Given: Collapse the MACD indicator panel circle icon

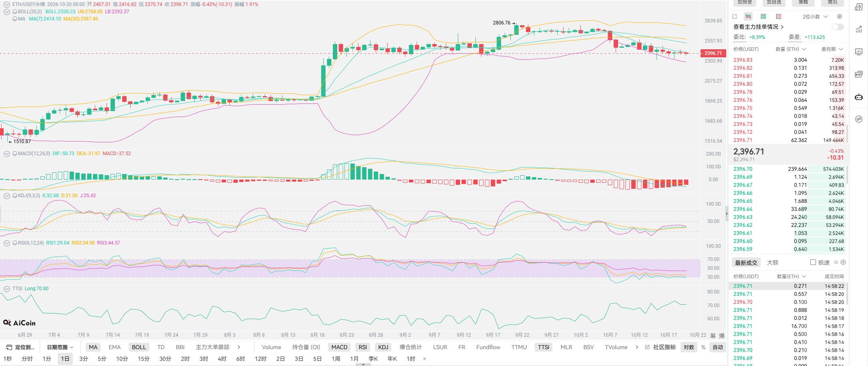Looking at the screenshot, I should tap(7, 154).
